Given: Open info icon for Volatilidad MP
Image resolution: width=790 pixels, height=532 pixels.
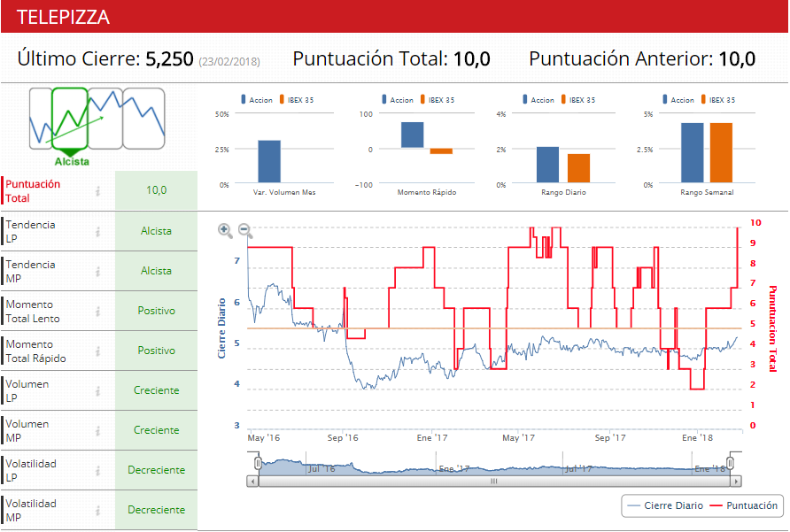Looking at the screenshot, I should coord(98,511).
